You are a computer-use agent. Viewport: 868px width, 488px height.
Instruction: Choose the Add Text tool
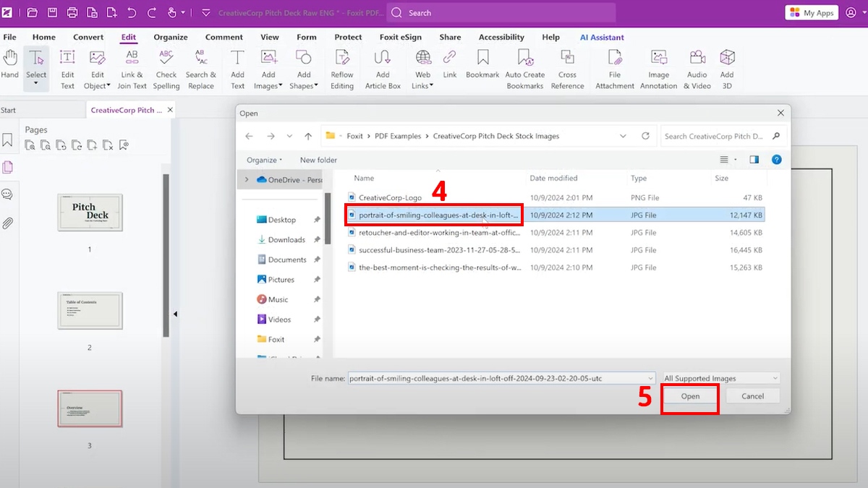237,70
